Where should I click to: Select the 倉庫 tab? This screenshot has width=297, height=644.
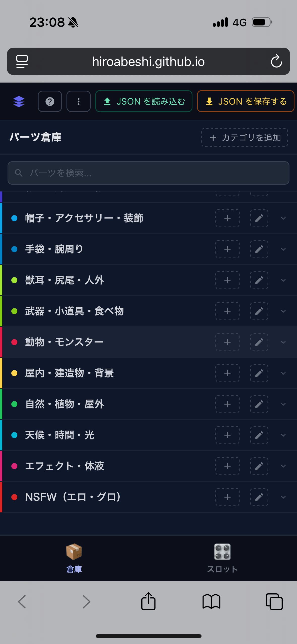74,558
